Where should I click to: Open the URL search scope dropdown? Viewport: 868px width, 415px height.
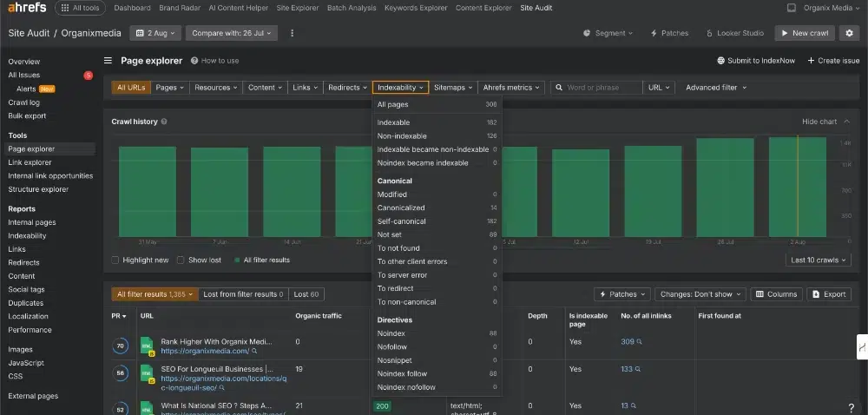point(659,88)
